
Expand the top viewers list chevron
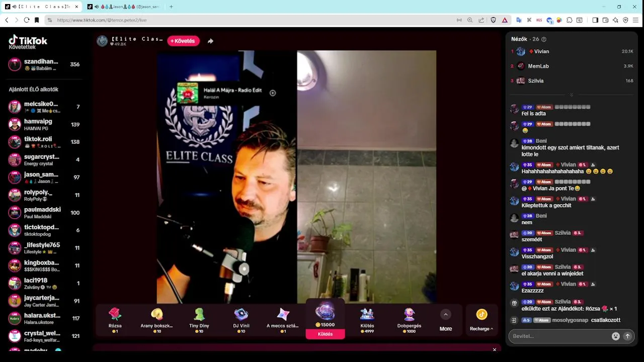572,95
